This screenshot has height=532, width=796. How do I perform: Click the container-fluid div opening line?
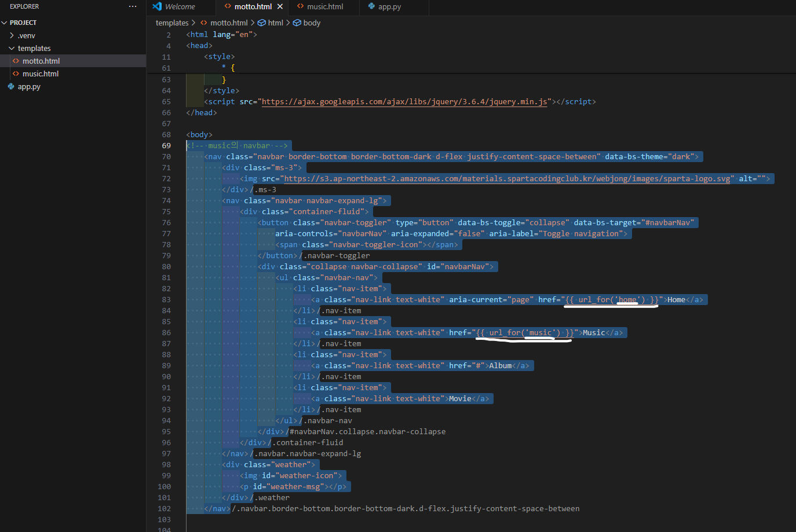[304, 212]
